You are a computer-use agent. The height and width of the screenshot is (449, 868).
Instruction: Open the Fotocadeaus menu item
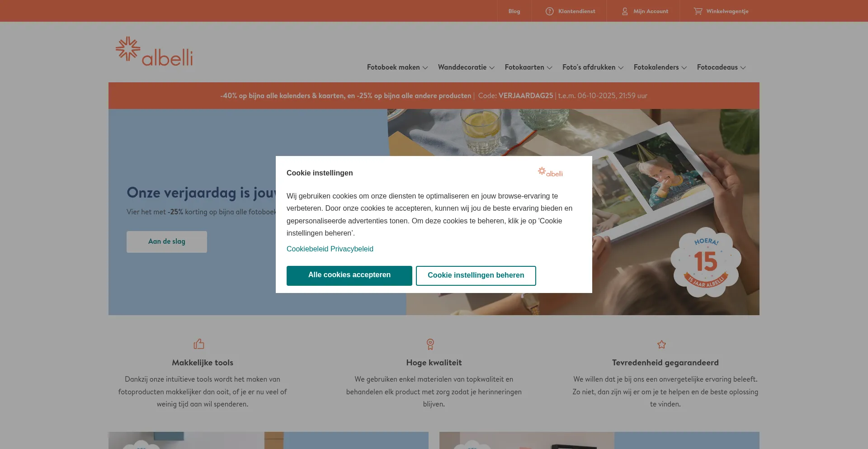point(717,67)
